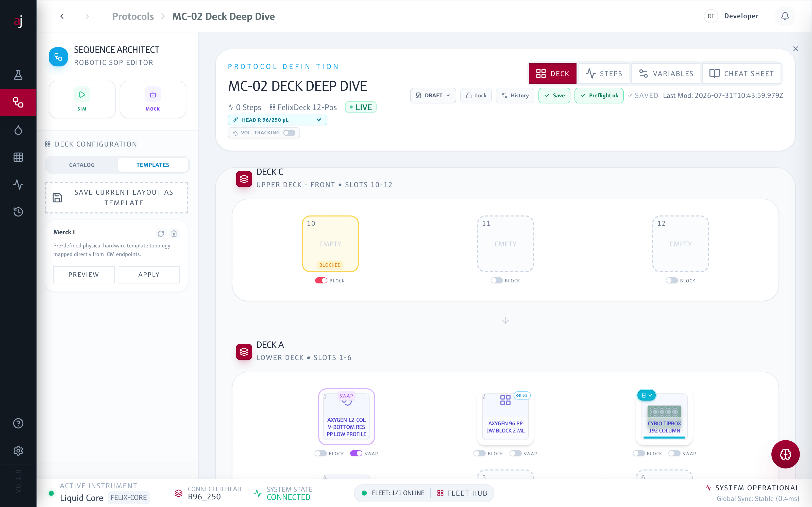Refresh the Merck I template
The width and height of the screenshot is (812, 507).
pyautogui.click(x=161, y=233)
